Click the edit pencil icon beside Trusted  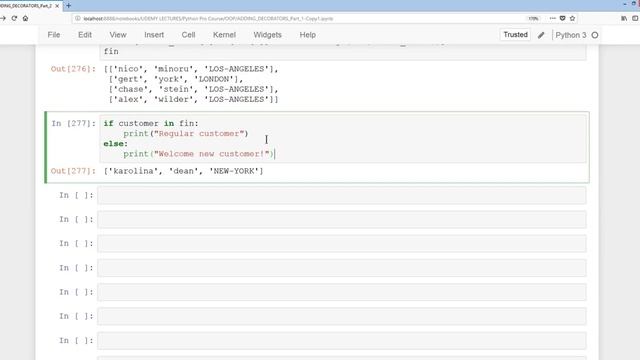541,35
